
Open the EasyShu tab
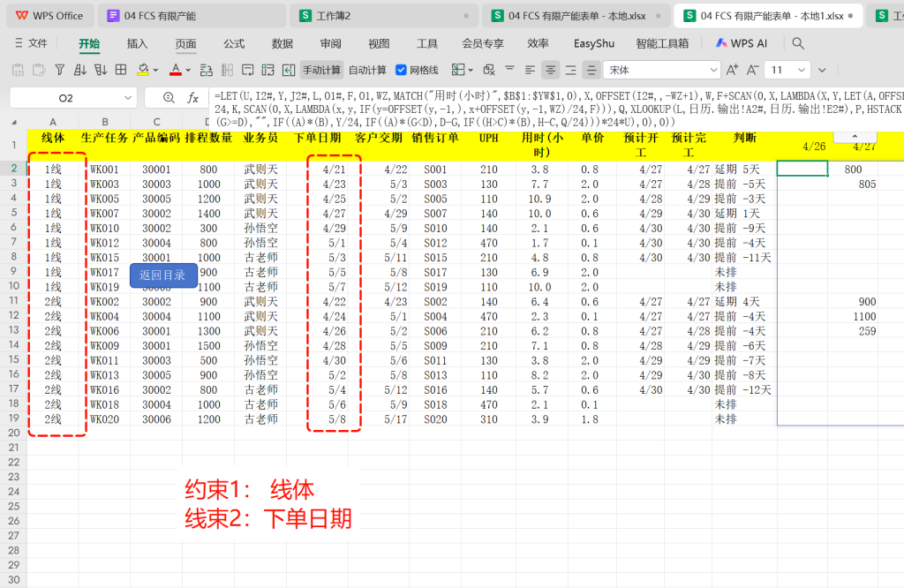click(x=594, y=44)
